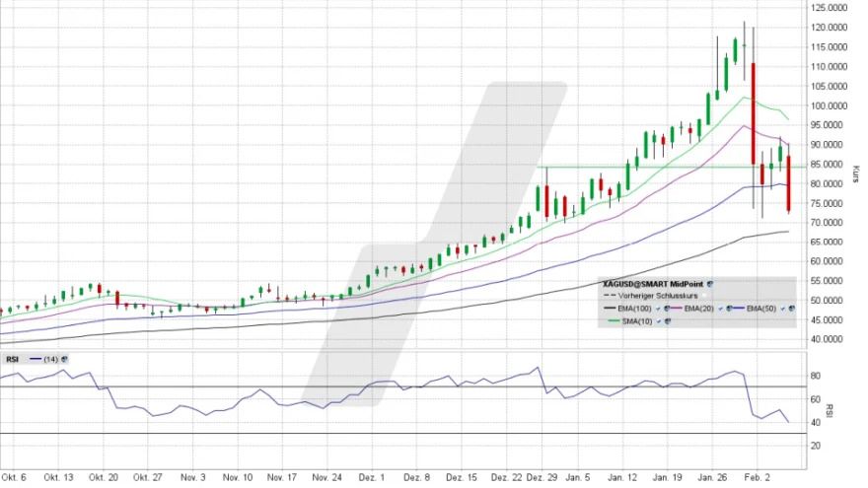The image size is (868, 488).
Task: Click the globe icon beside EMA(20)
Action: coord(728,309)
